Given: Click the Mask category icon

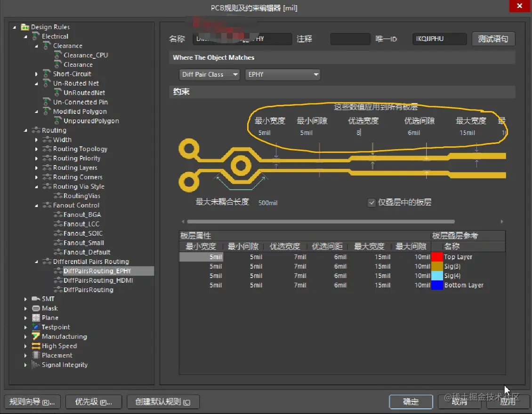Looking at the screenshot, I should pyautogui.click(x=36, y=308).
